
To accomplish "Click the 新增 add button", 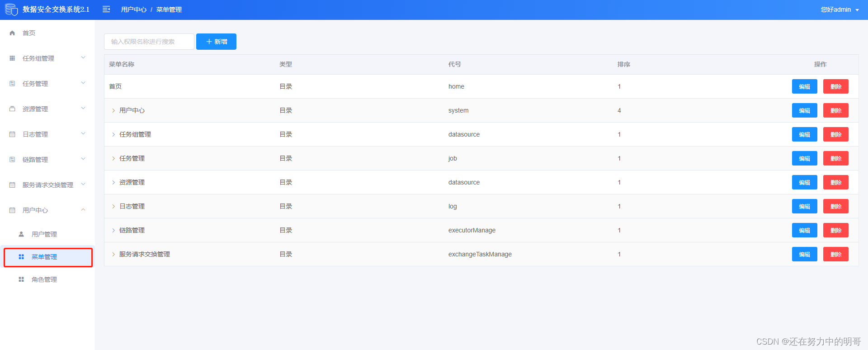I will [216, 42].
